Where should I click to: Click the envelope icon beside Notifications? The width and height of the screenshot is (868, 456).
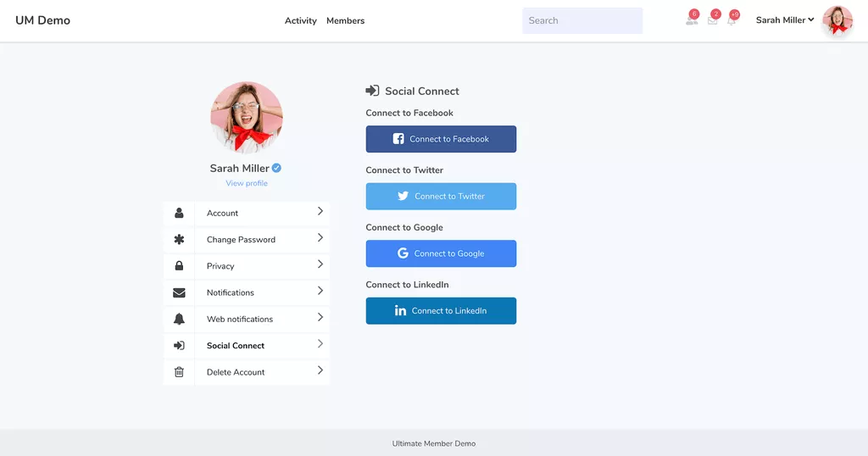[x=179, y=292]
